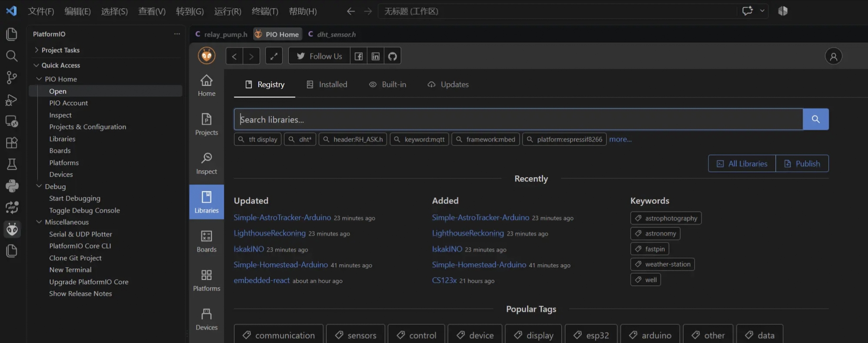Switch to the relay_pump.h editor tab
868x343 pixels.
click(x=221, y=34)
